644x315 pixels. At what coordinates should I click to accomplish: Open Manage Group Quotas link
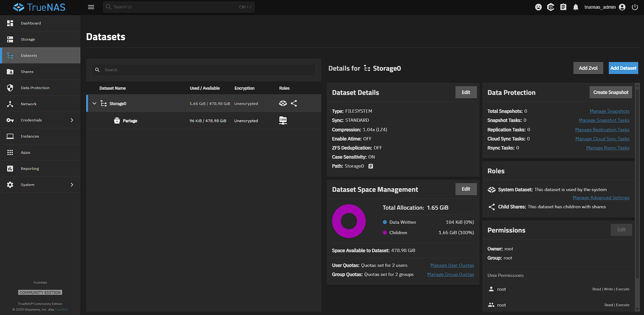tap(450, 274)
